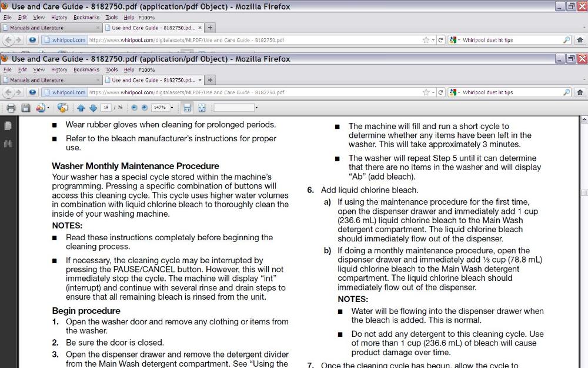Open the email icon's dropdown in PDF toolbar
The height and width of the screenshot is (368, 588).
click(48, 108)
